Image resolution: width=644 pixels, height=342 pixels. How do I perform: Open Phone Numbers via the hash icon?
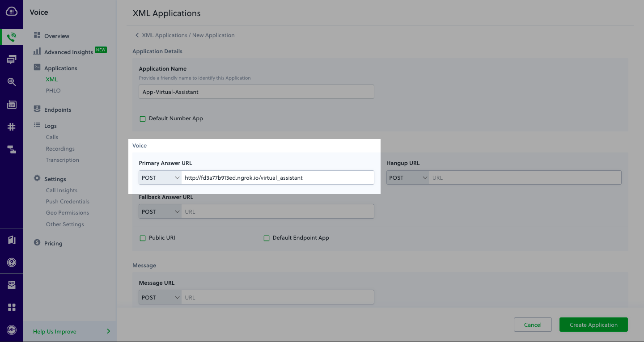coord(12,127)
